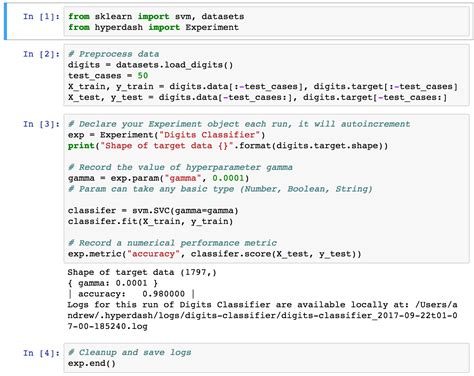Click the '# Record the value of hyperparameter gamma' comment

[180, 167]
